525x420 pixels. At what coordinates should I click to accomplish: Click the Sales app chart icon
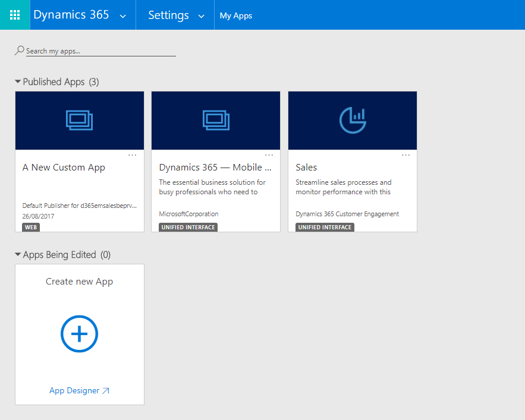tap(353, 120)
